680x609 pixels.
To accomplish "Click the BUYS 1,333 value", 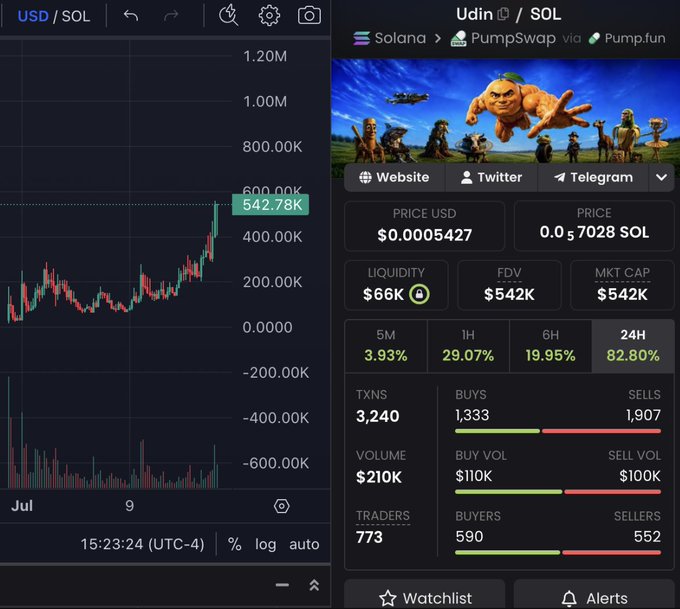I will (472, 415).
